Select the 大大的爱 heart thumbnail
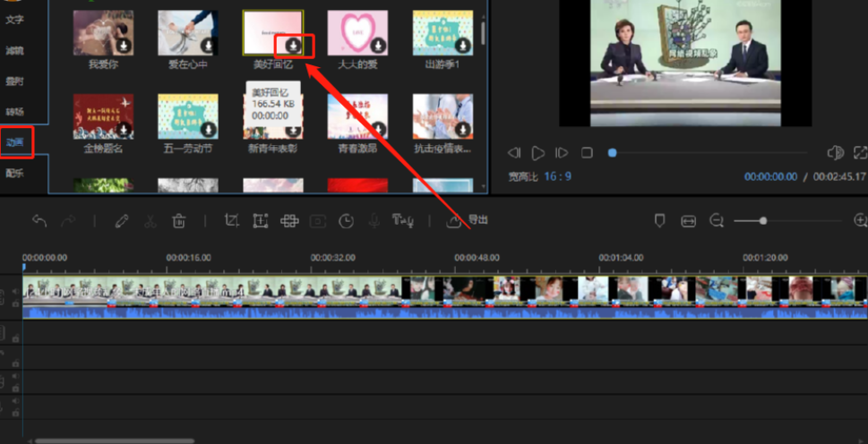 [357, 32]
